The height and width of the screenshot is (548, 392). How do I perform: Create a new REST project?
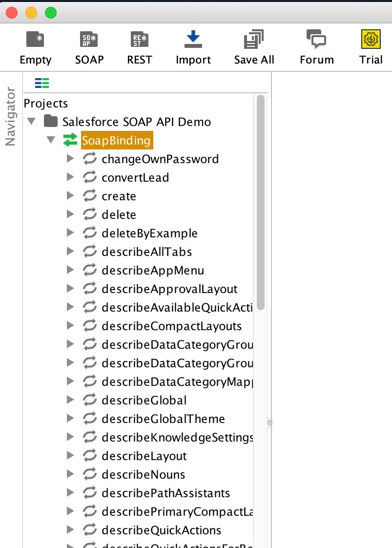[x=140, y=40]
